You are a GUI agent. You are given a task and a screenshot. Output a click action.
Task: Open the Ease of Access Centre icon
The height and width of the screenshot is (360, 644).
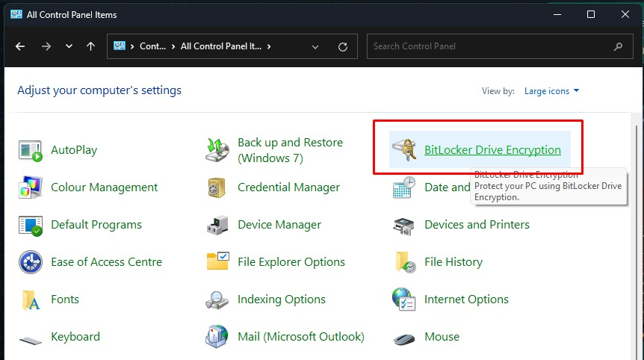point(31,262)
